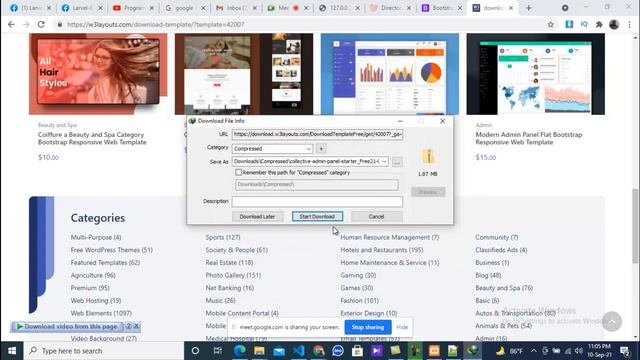Screen dimensions: 640x360
Task: Open the Multi-Purpose (4) category
Action: 96,237
